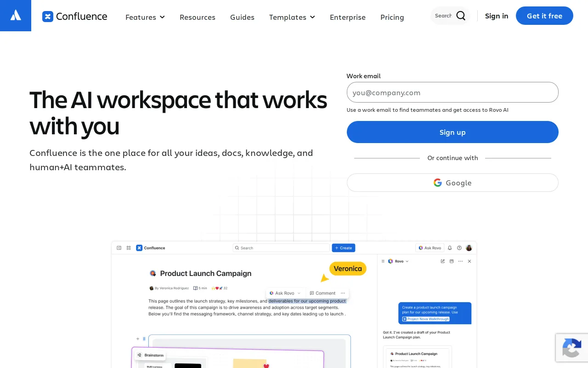Image resolution: width=588 pixels, height=368 pixels.
Task: Open the Enterprise page
Action: click(x=348, y=17)
